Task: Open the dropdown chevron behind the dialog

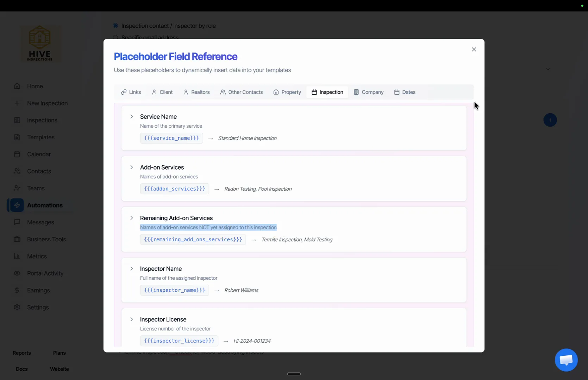Action: tap(548, 69)
